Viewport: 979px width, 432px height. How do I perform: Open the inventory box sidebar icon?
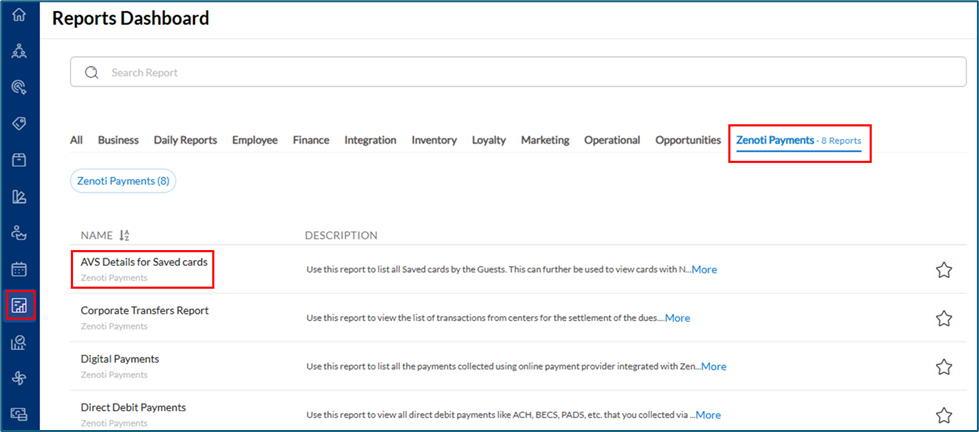(x=19, y=160)
